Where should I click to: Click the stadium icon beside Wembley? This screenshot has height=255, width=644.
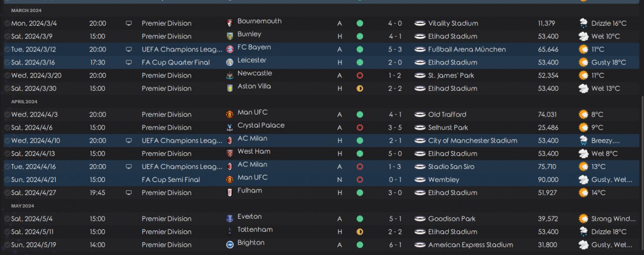[x=420, y=180]
